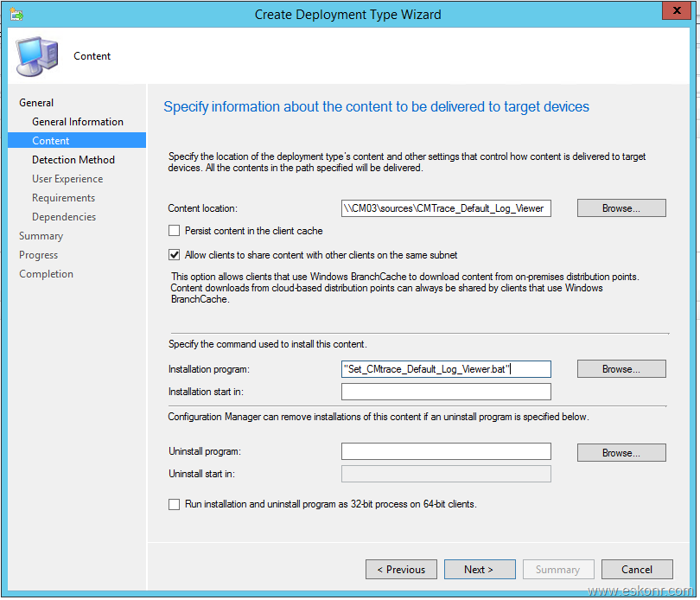700x600 pixels.
Task: Go back with the Previous button
Action: 401,570
